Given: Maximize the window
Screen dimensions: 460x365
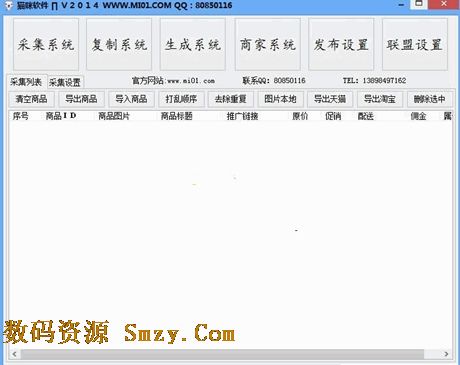Looking at the screenshot, I should coord(419,4).
